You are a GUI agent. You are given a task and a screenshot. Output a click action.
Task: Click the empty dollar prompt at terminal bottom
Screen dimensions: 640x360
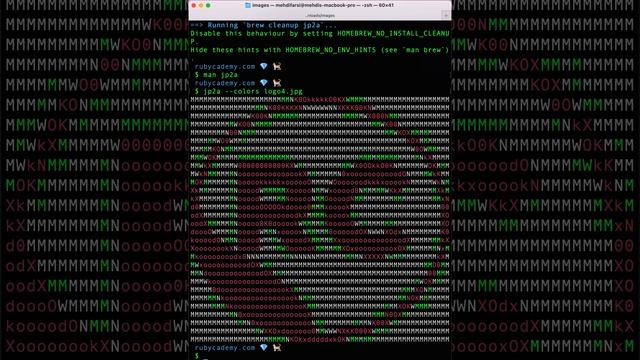click(x=197, y=356)
